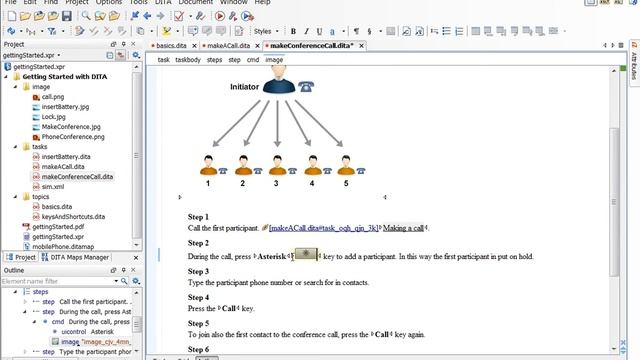The height and width of the screenshot is (360, 640).
Task: Open the DITA menu
Action: [163, 2]
